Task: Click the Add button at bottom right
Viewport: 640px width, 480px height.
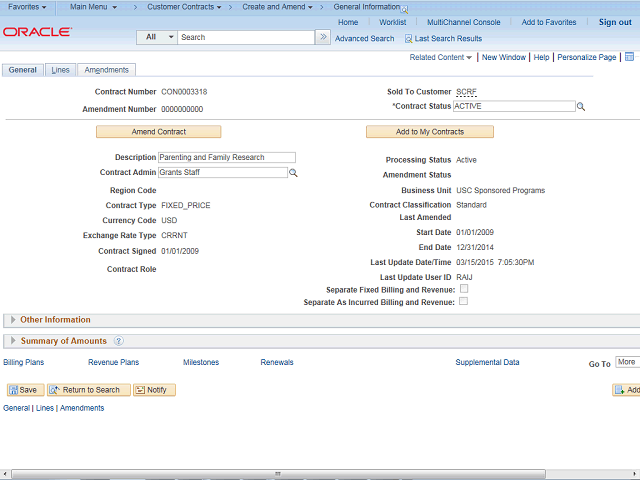Action: (x=627, y=390)
